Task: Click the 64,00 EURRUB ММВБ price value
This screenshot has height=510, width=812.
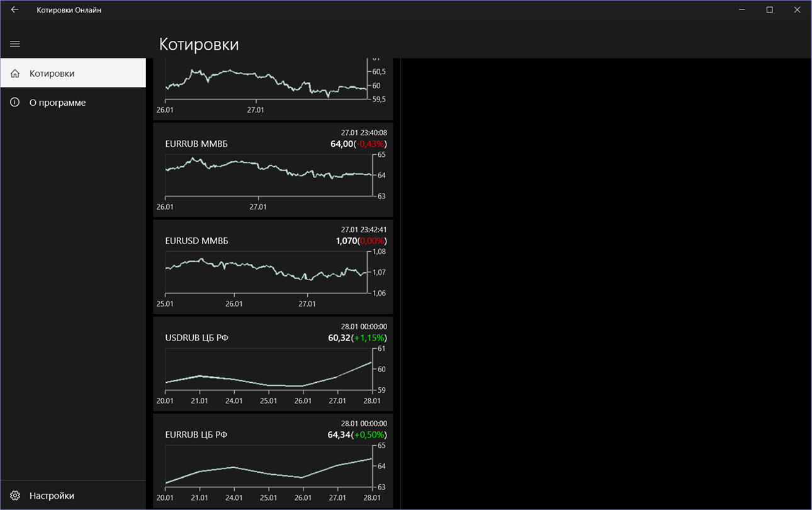Action: tap(342, 144)
